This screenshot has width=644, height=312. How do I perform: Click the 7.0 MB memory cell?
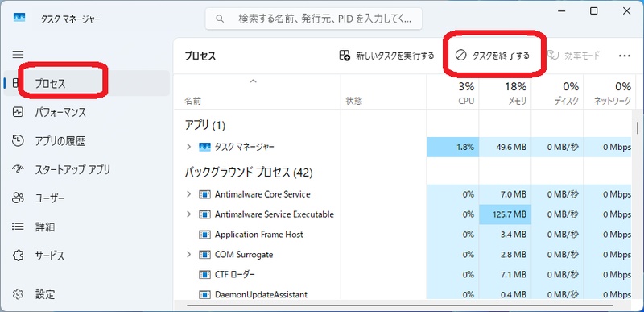[505, 194]
